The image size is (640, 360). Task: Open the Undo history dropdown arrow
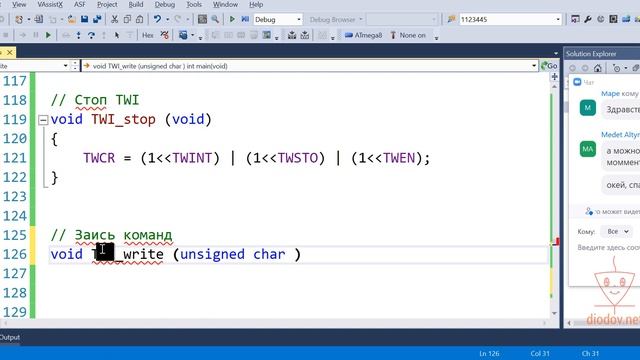tap(167, 19)
